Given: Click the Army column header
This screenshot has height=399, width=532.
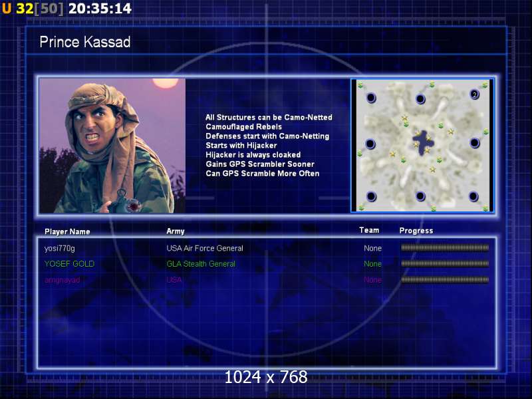Looking at the screenshot, I should pyautogui.click(x=176, y=231).
